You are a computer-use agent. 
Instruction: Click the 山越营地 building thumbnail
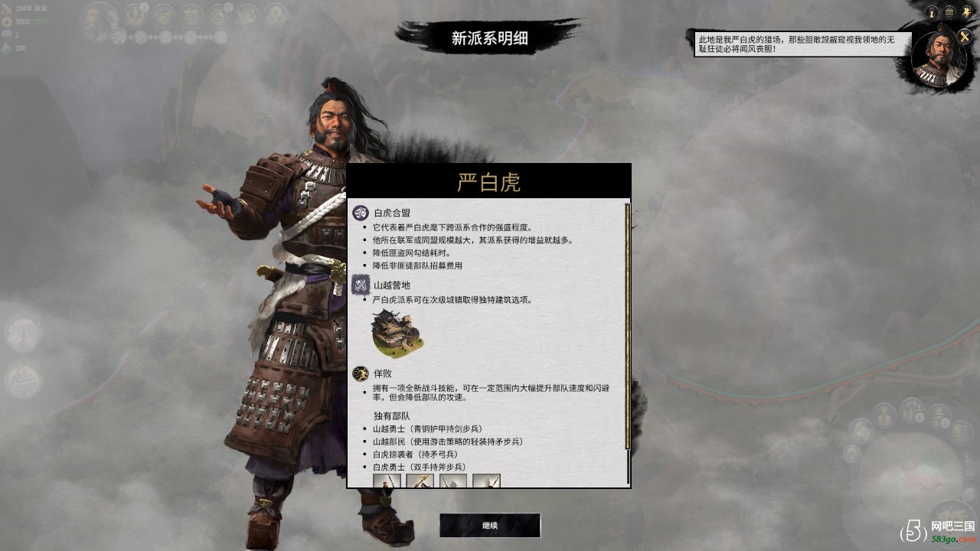coord(397,334)
